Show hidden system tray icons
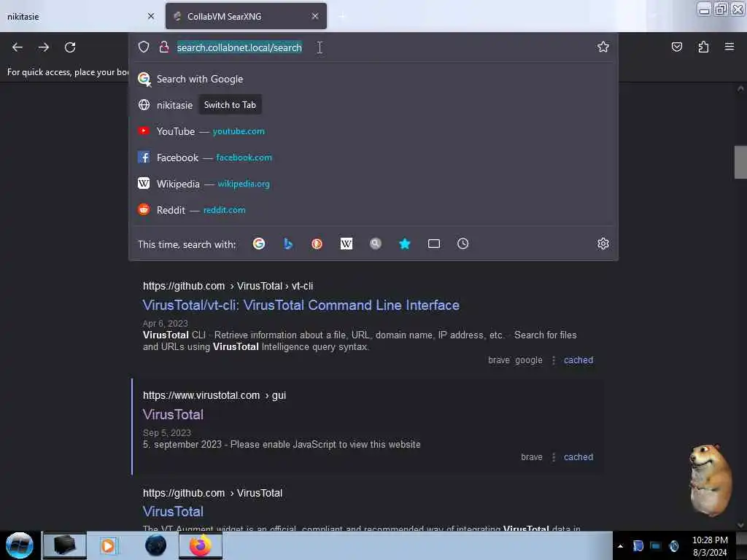 pyautogui.click(x=620, y=546)
